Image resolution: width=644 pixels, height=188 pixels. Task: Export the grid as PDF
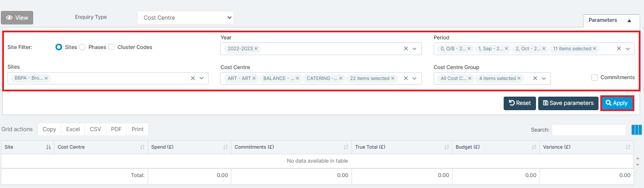pos(116,129)
